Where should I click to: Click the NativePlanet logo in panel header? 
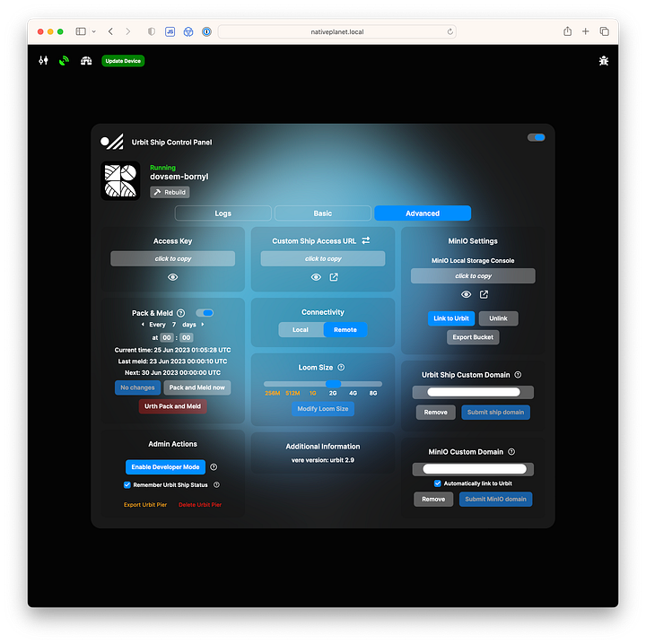pyautogui.click(x=112, y=142)
